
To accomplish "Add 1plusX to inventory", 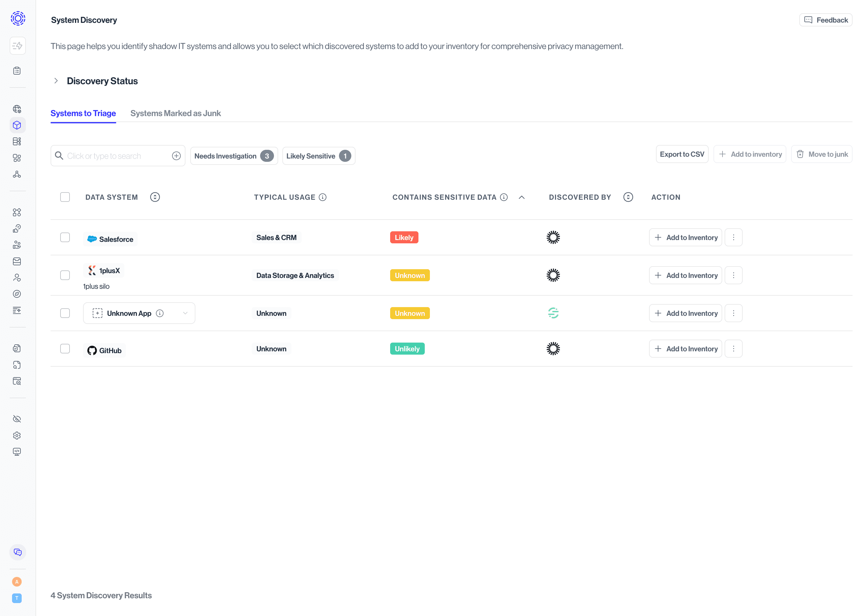I will pyautogui.click(x=685, y=276).
